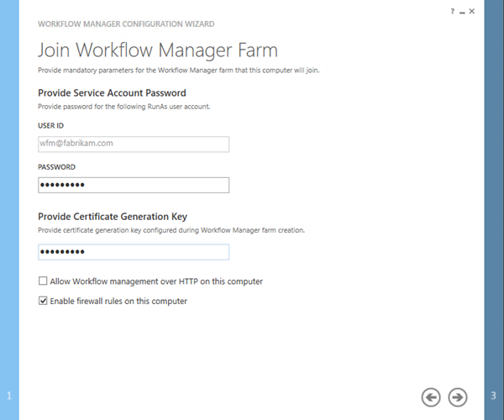Go to the next wizard page arrow
504x420 pixels.
(x=458, y=396)
